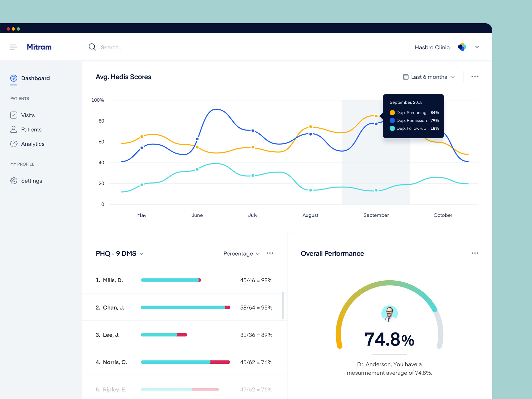
Task: Click the search magnifier icon
Action: pyautogui.click(x=92, y=47)
